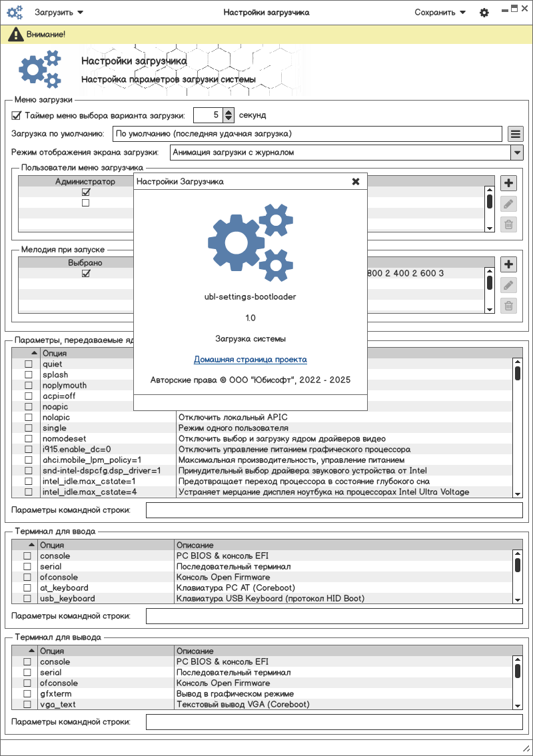Select usb_keyboard input terminal row
The width and height of the screenshot is (533, 756).
262,598
